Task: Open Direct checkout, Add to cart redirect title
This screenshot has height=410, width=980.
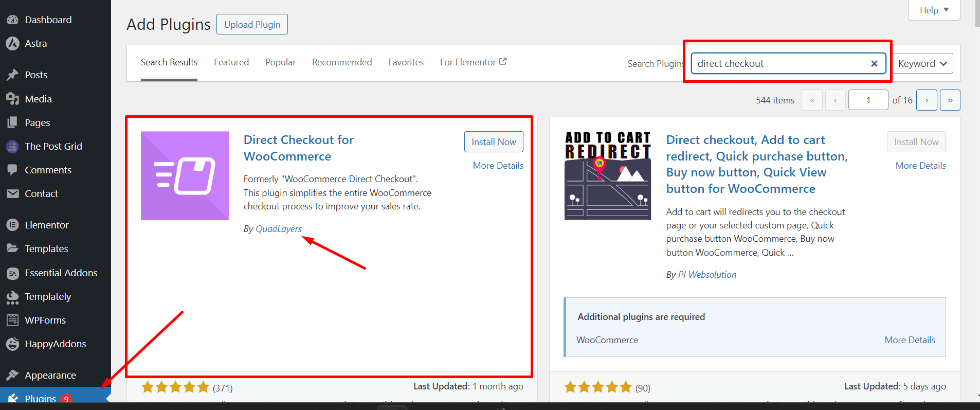Action: pos(757,164)
